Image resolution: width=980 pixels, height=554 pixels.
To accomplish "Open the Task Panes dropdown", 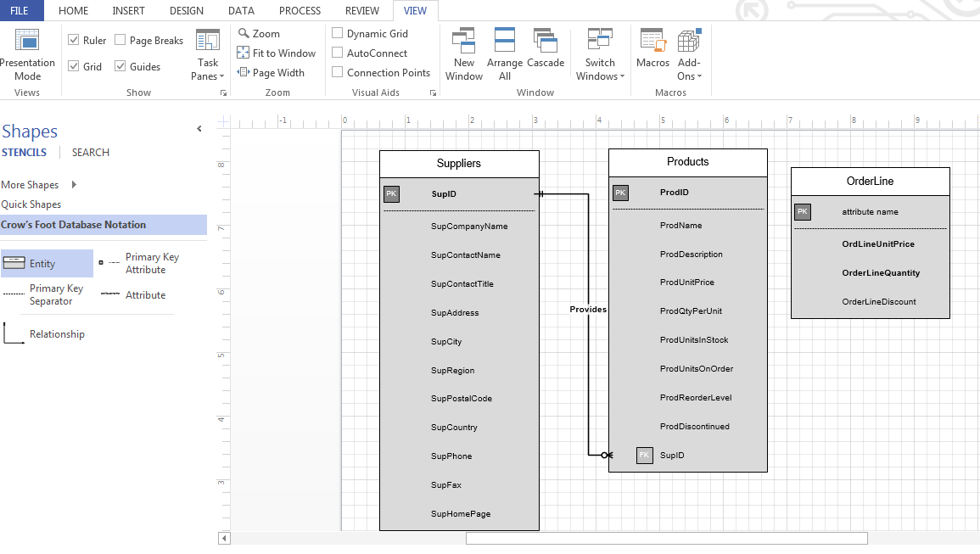I will click(x=208, y=55).
